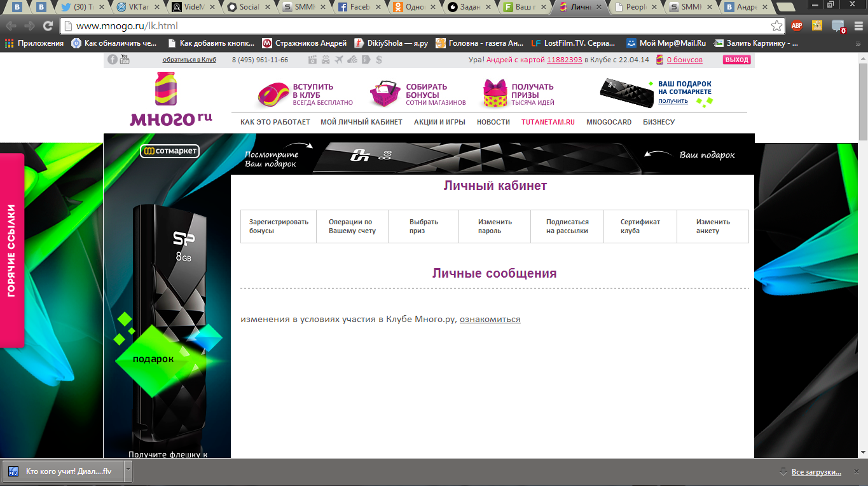The height and width of the screenshot is (486, 868).
Task: Open the Приложения apps bookmark icon
Action: 10,43
